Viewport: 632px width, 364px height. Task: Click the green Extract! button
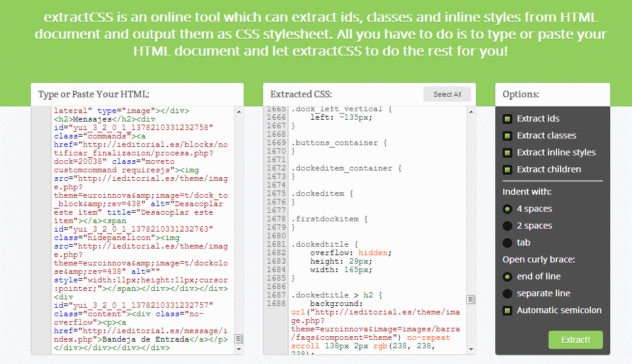tap(575, 340)
